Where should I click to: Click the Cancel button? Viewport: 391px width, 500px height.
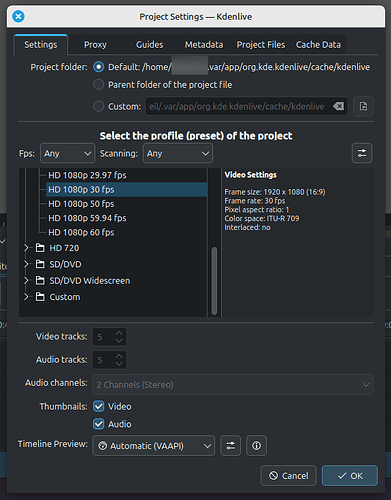pos(289,476)
